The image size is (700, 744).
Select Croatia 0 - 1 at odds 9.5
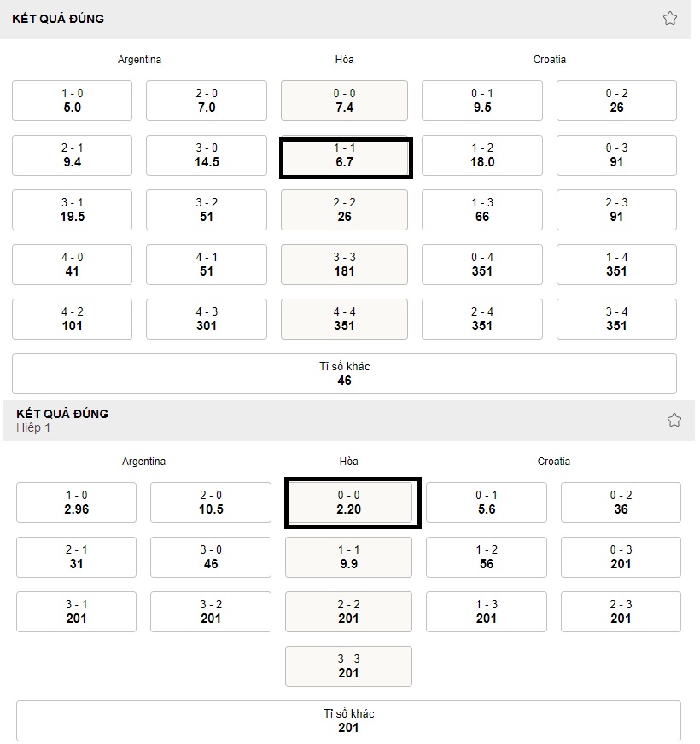[482, 101]
